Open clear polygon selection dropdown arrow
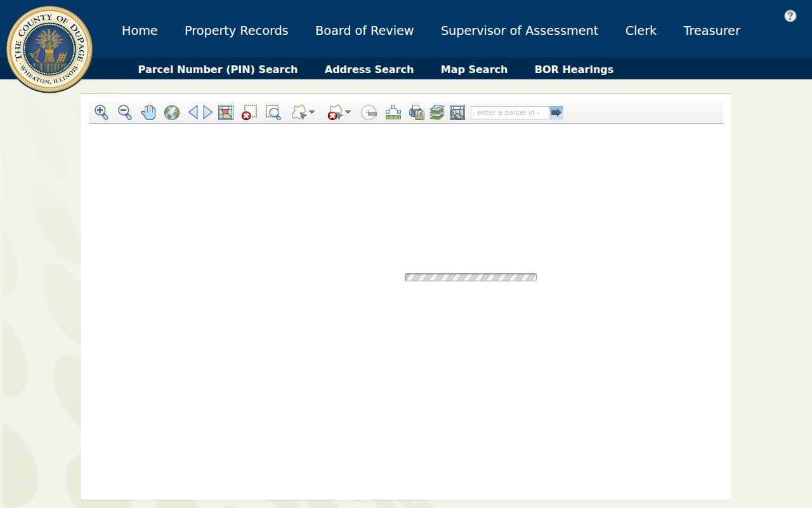Screen dimensions: 812x508 pos(348,112)
